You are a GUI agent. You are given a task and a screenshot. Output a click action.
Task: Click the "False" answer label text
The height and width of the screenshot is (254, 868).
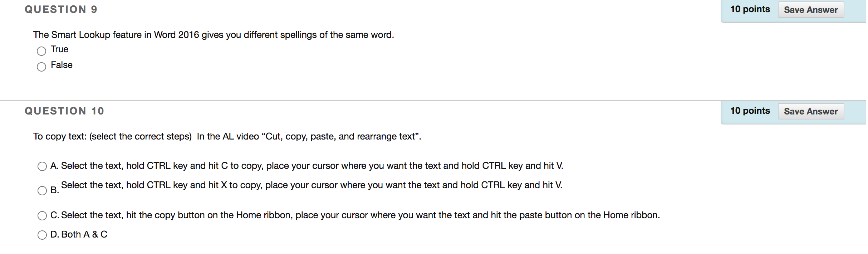62,65
